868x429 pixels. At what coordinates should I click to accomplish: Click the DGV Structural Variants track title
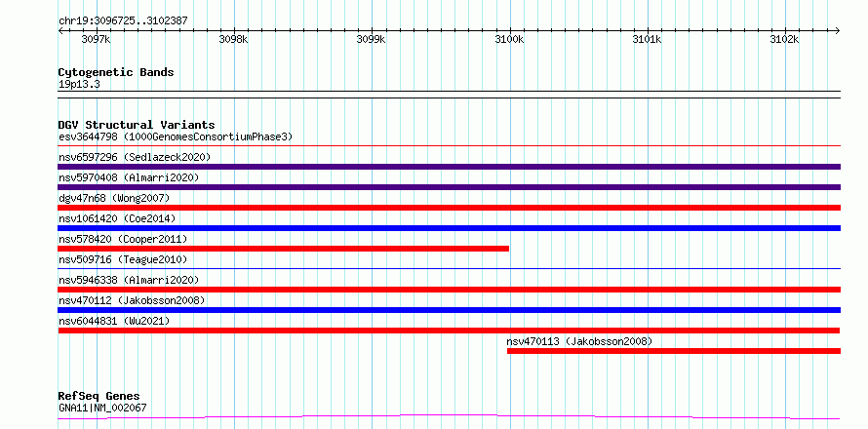137,125
